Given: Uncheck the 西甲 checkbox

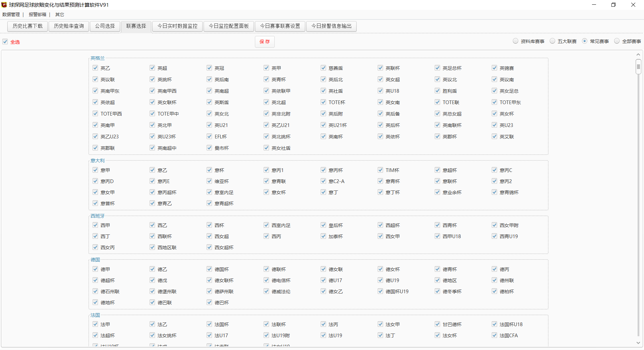Looking at the screenshot, I should tap(95, 225).
